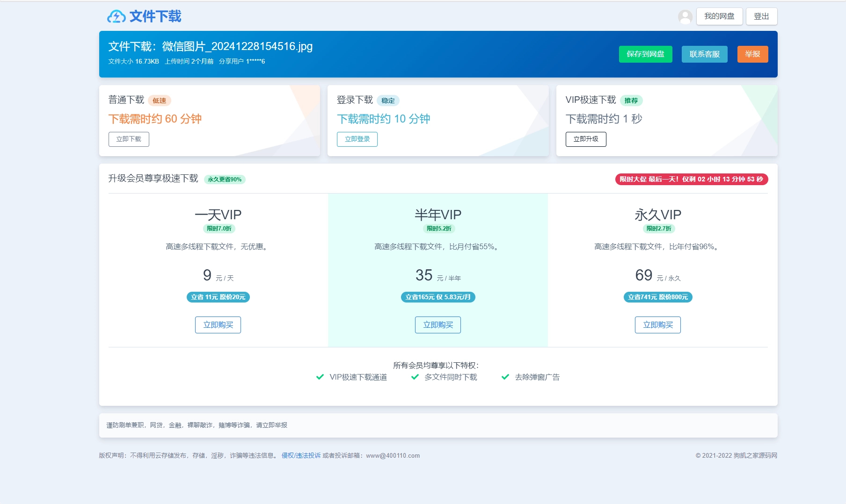Click the 限时5.2折 discount tag
The image size is (846, 504).
tap(439, 229)
